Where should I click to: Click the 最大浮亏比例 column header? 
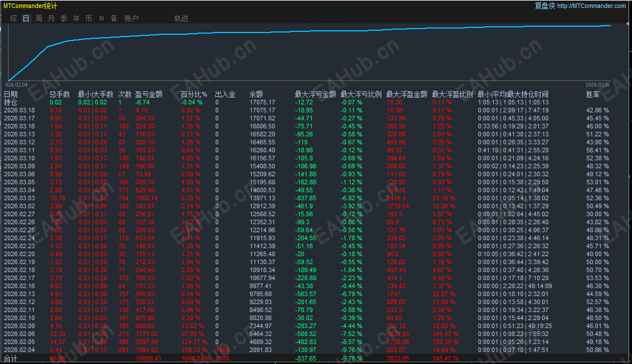pyautogui.click(x=361, y=94)
